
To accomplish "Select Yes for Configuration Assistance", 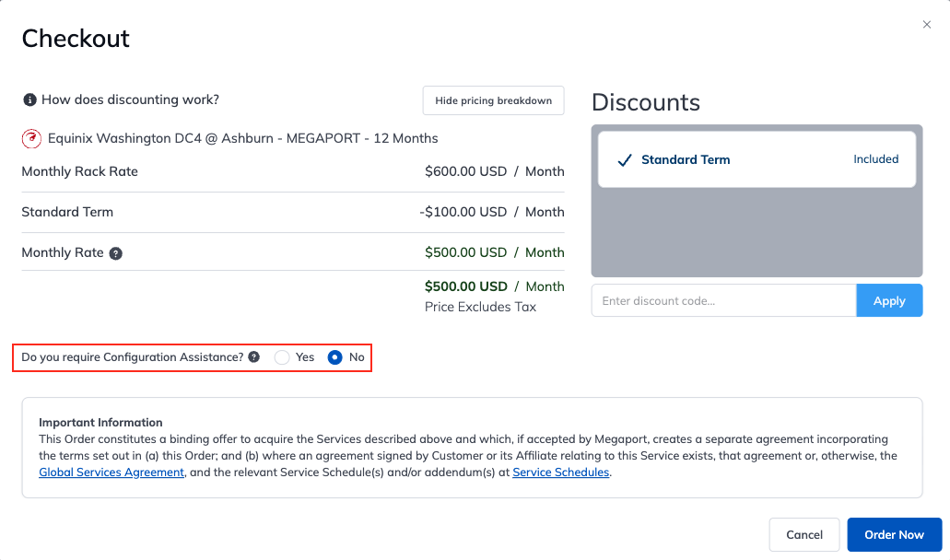I will point(282,357).
